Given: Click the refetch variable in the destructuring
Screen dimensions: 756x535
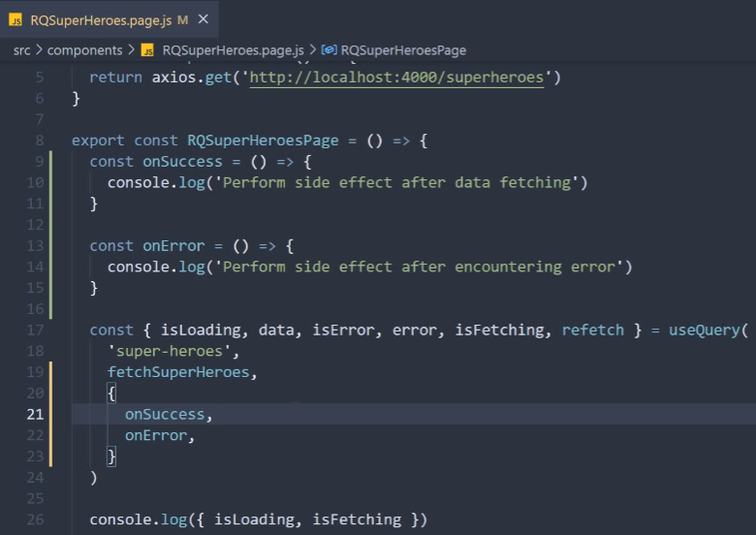Looking at the screenshot, I should pyautogui.click(x=593, y=330).
